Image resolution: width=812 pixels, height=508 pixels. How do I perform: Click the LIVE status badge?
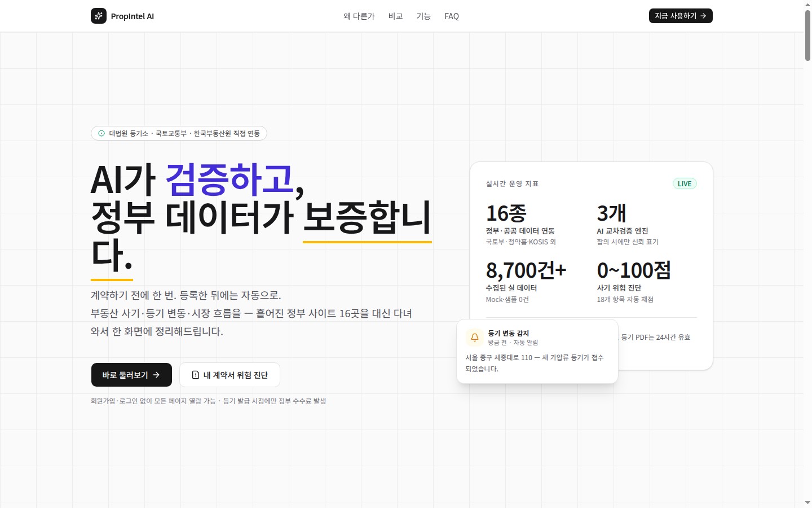pyautogui.click(x=685, y=183)
